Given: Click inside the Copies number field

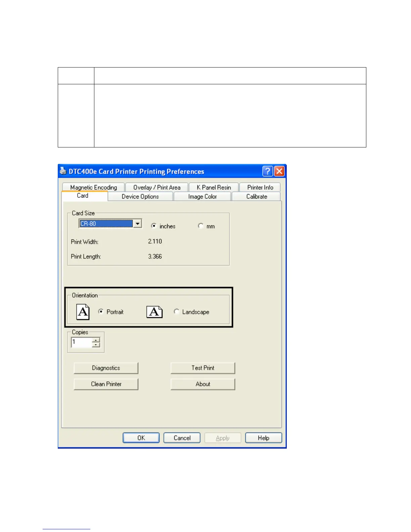Looking at the screenshot, I should pyautogui.click(x=81, y=343).
